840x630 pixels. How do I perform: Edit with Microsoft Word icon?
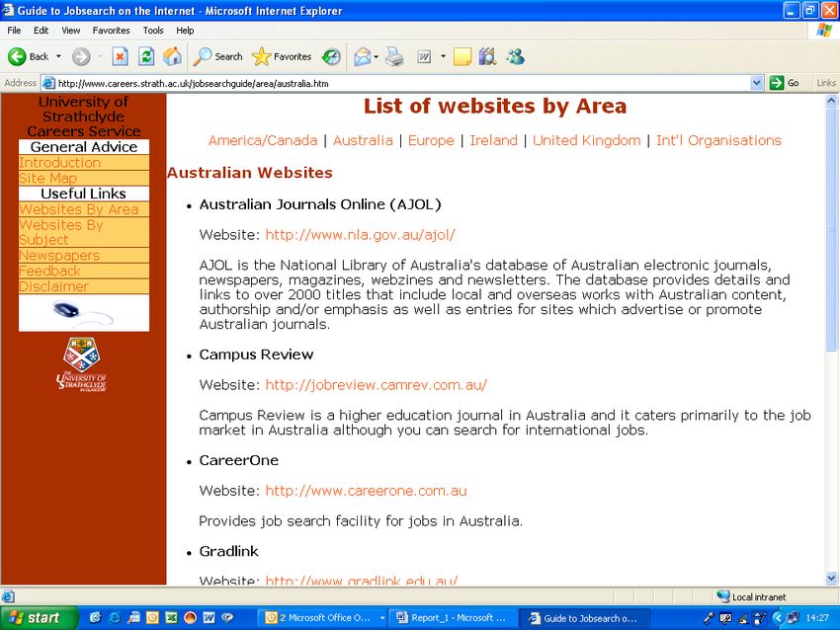point(424,56)
